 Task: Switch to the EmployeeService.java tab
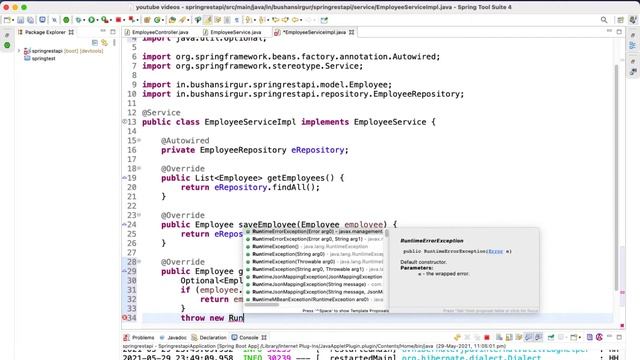tap(236, 32)
